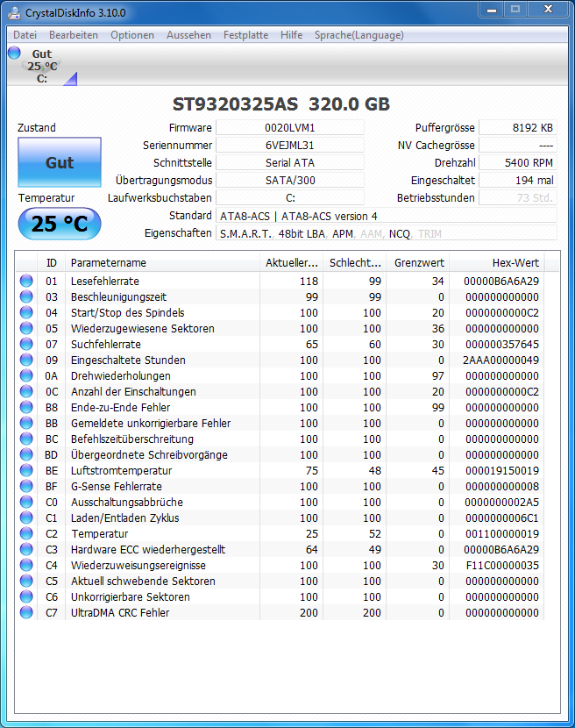Select hex value 'F11C00000035'
This screenshot has height=728, width=575.
pos(502,566)
